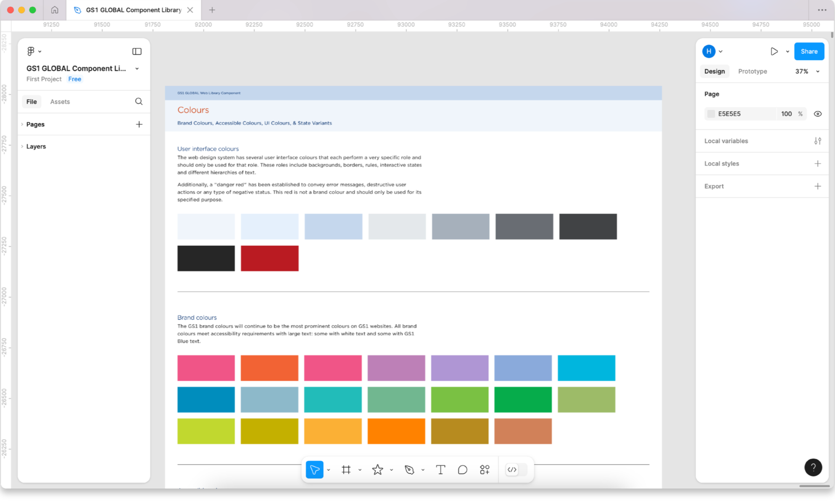The width and height of the screenshot is (835, 504).
Task: Click the Free plan link
Action: pos(74,79)
